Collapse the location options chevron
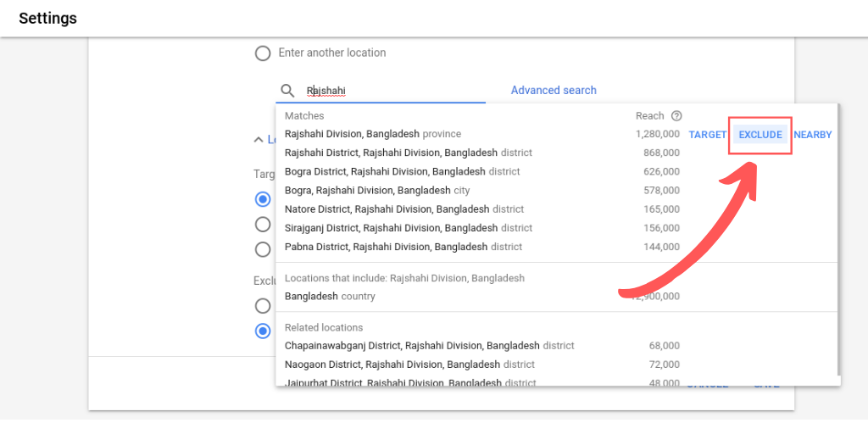 [259, 140]
